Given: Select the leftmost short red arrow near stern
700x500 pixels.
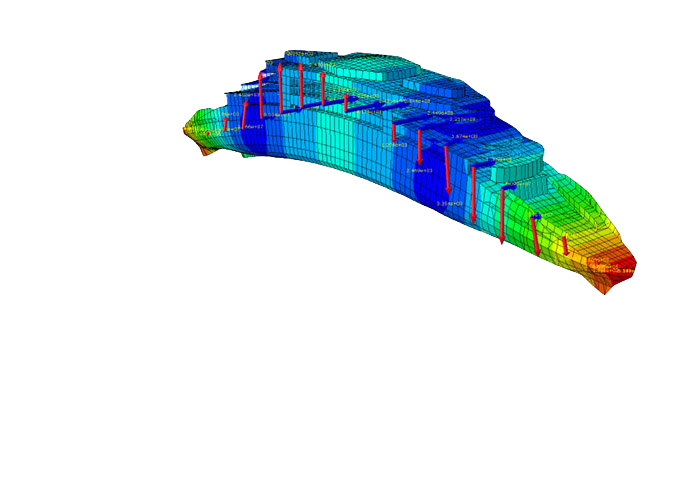Looking at the screenshot, I should [x=226, y=125].
